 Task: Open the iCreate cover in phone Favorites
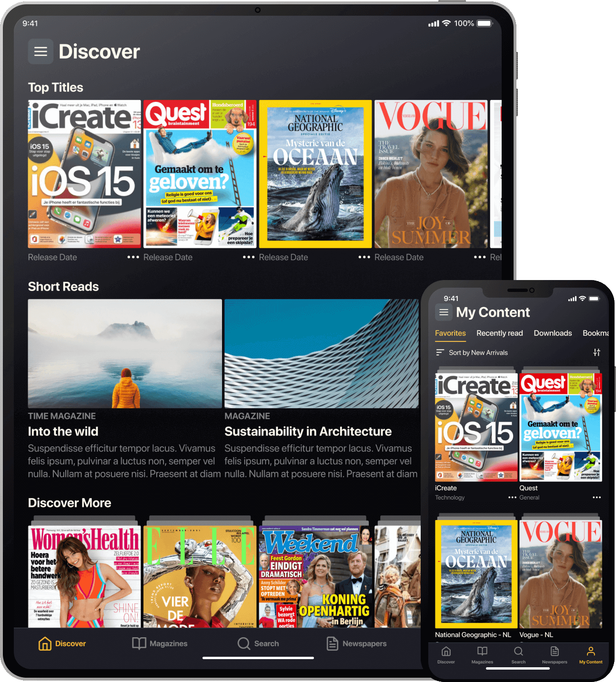click(476, 427)
